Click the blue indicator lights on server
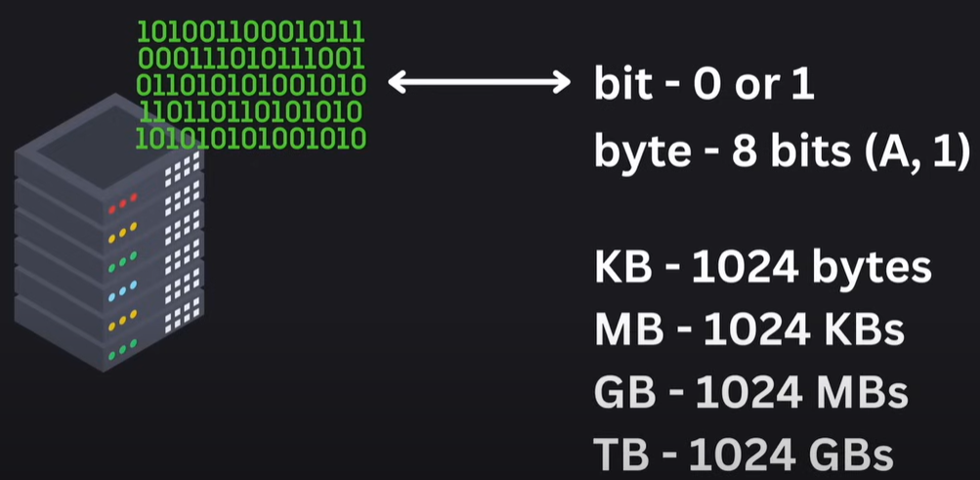980x480 pixels. coord(122,292)
